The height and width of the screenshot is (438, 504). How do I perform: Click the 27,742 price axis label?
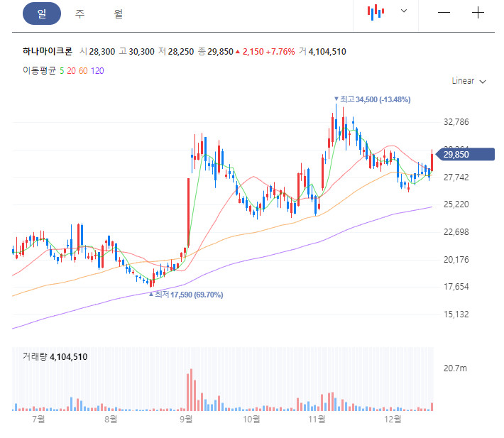(x=456, y=177)
